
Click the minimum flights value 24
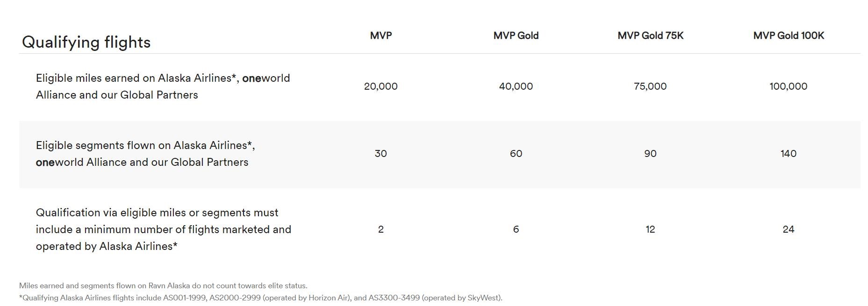tap(789, 229)
